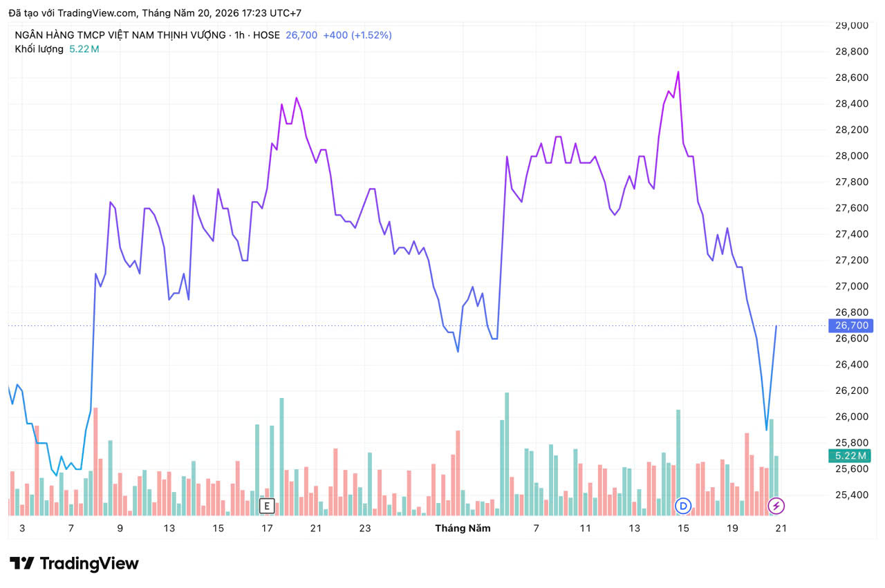885x588 pixels.
Task: Click the dividend 'D' marker on the chart
Action: tap(683, 506)
